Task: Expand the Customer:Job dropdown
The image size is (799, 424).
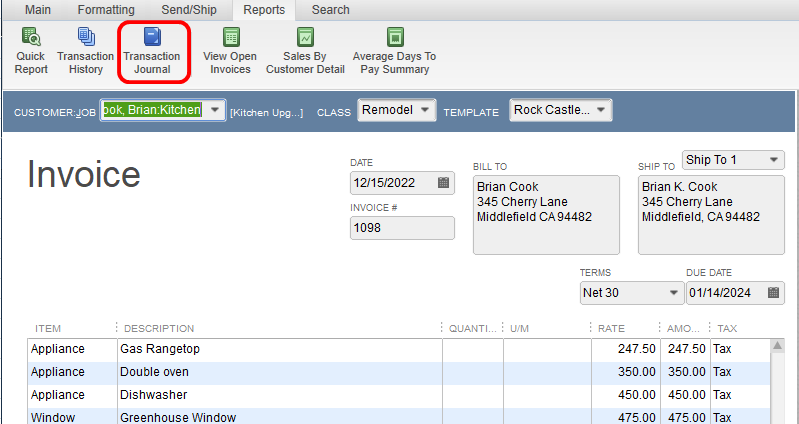Action: tap(215, 110)
